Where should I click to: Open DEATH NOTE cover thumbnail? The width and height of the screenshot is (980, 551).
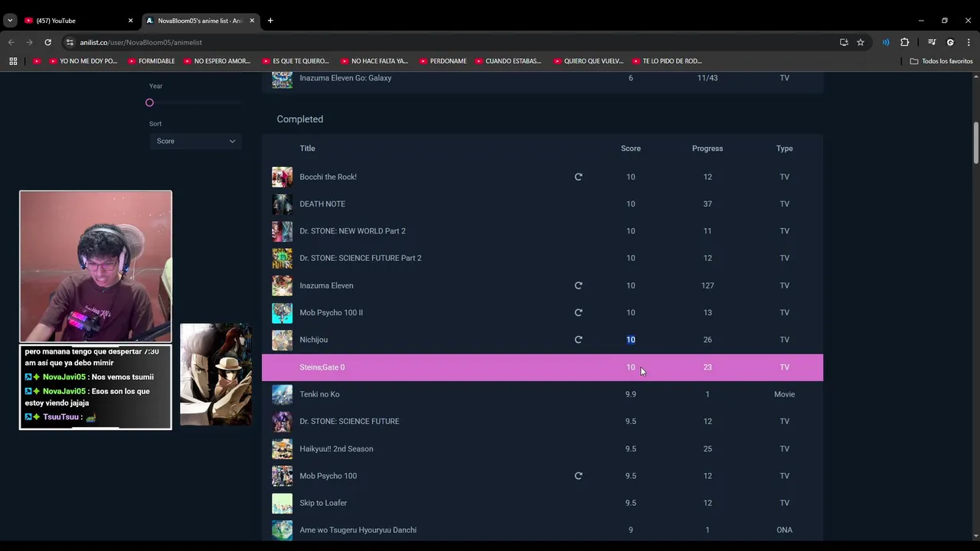[282, 204]
